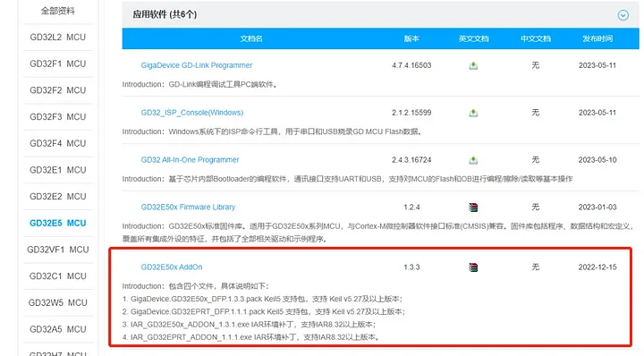Click the GD-Link Programmer introduction text
The image size is (644, 356).
(x=200, y=84)
